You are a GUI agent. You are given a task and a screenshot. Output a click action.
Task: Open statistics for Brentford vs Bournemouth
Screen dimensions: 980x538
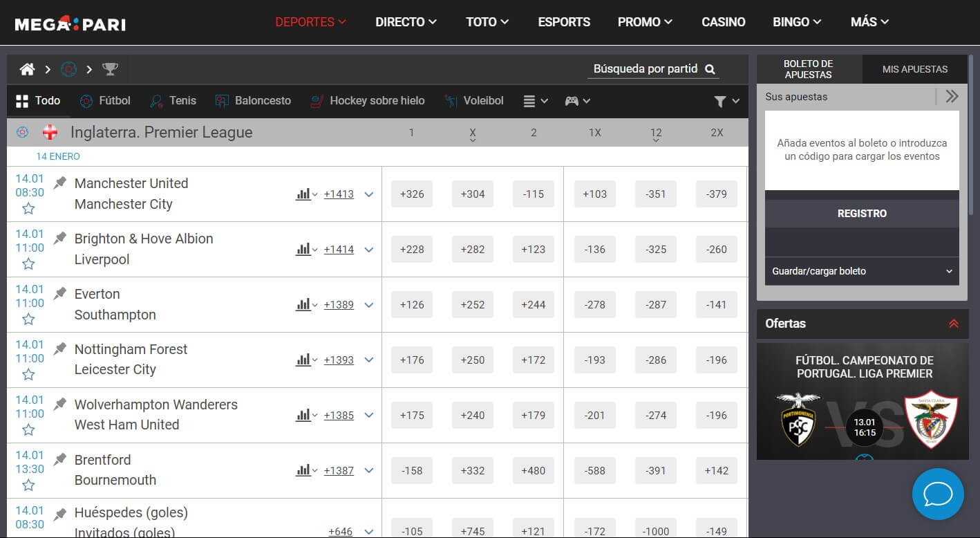click(306, 471)
